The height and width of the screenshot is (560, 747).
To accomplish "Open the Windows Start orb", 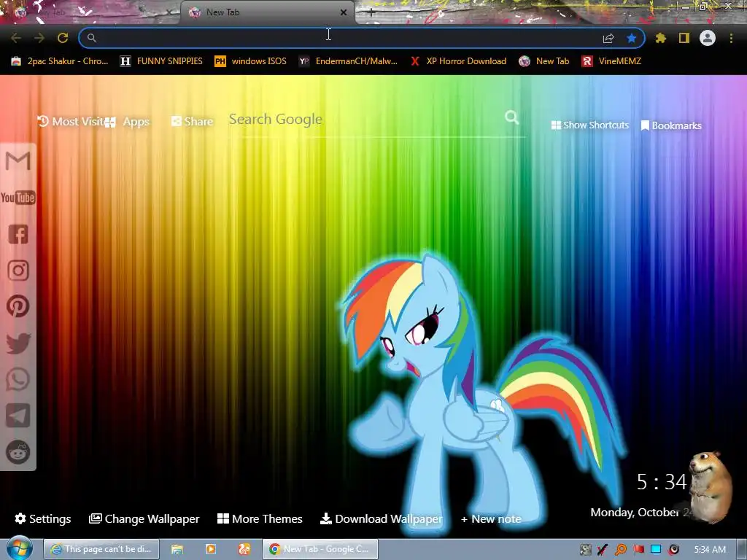I will coord(19,548).
